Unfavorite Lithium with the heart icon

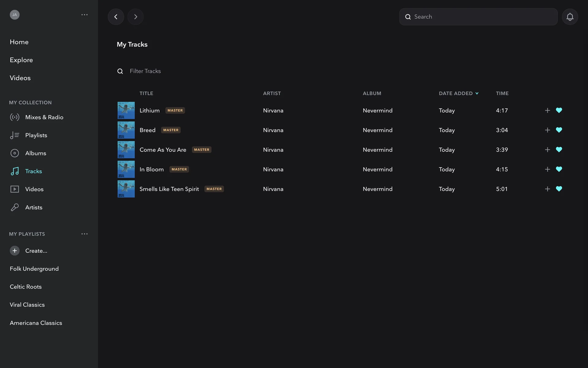tap(559, 110)
